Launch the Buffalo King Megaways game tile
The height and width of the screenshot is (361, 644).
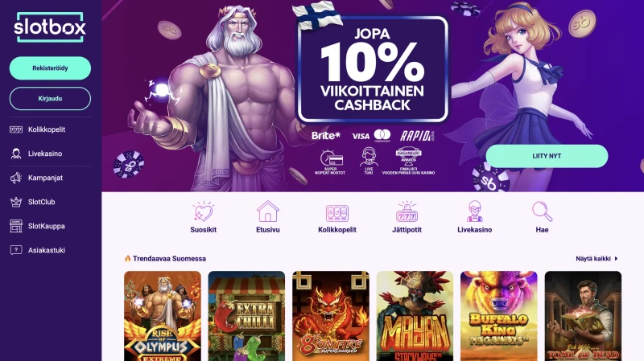coord(498,316)
